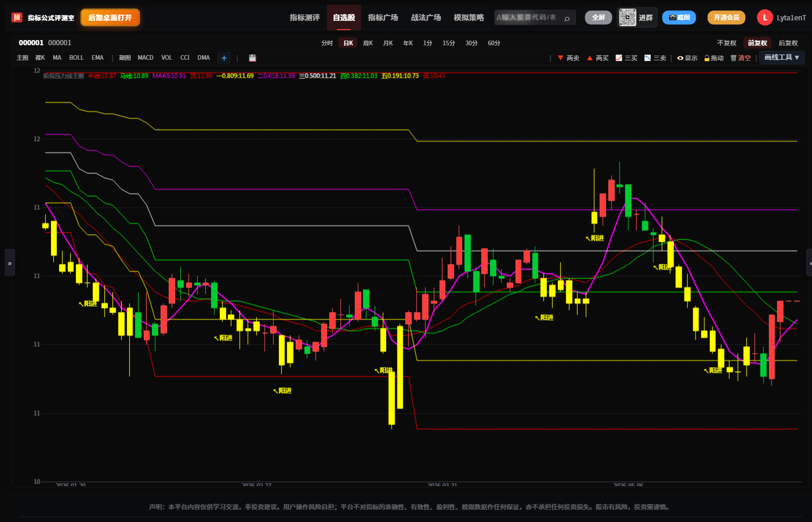
Task: Click the 副图 section label
Action: (125, 58)
